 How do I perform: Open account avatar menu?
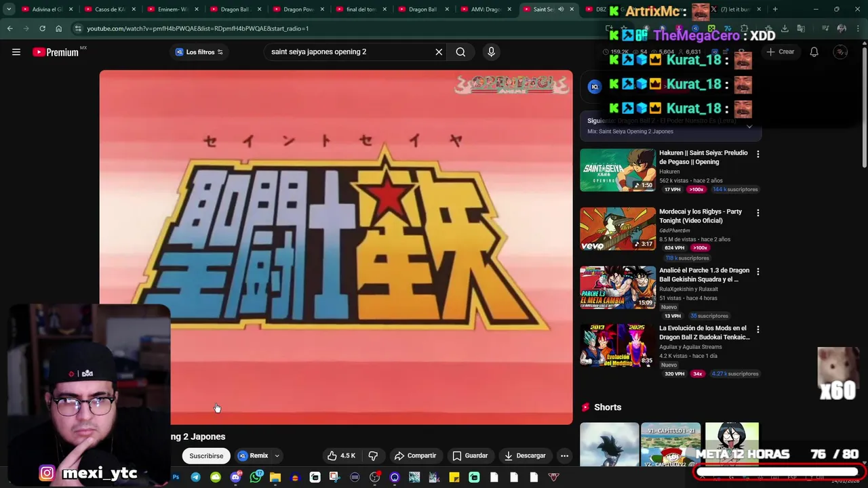840,52
